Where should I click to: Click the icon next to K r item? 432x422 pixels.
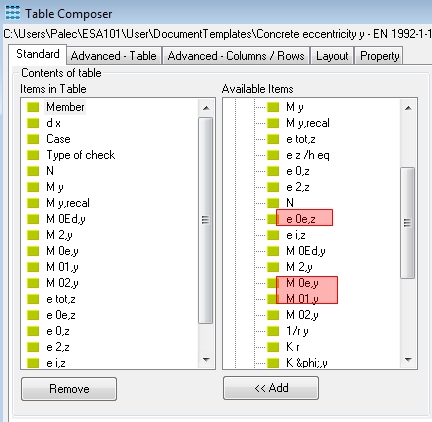273,347
